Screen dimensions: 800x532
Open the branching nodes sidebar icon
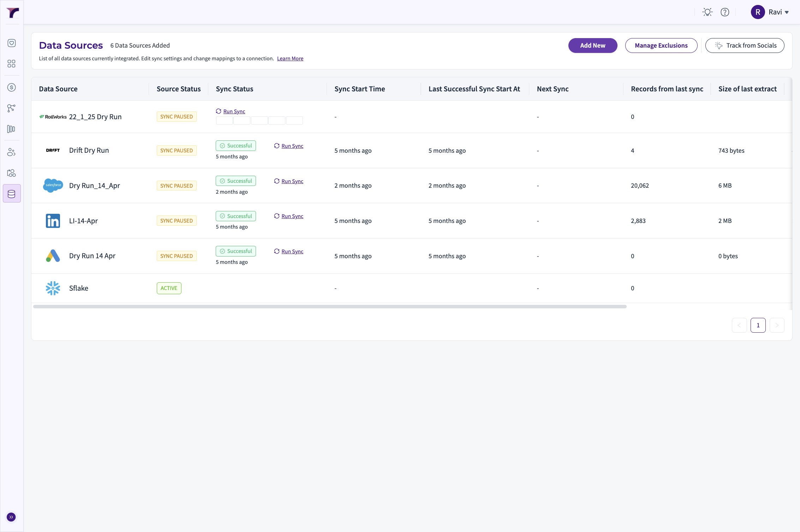click(12, 108)
